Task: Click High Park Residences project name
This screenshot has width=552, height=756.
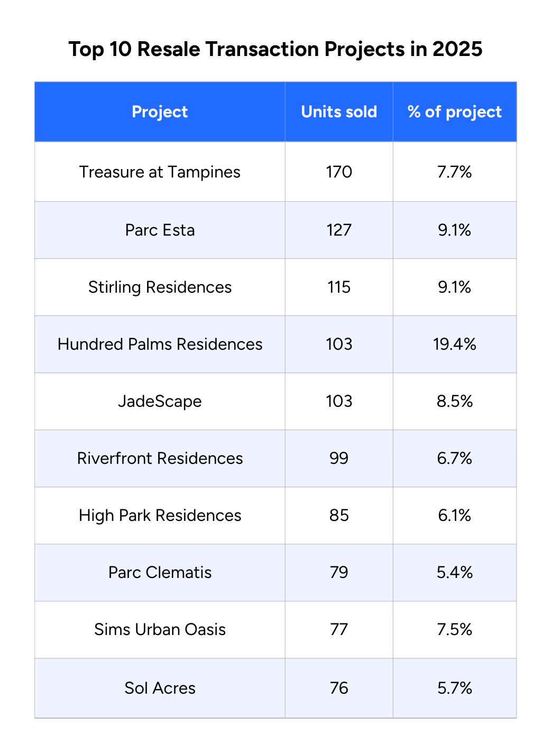Action: (160, 516)
